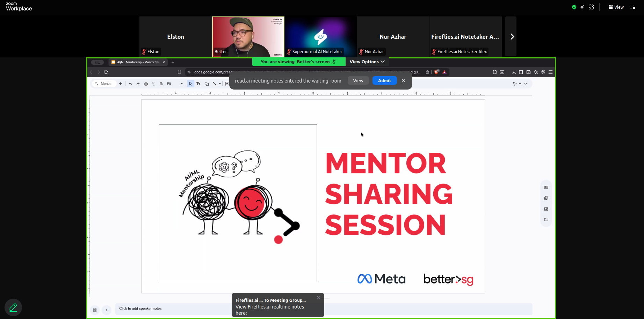Admit read.ai from the waiting room

pos(384,81)
